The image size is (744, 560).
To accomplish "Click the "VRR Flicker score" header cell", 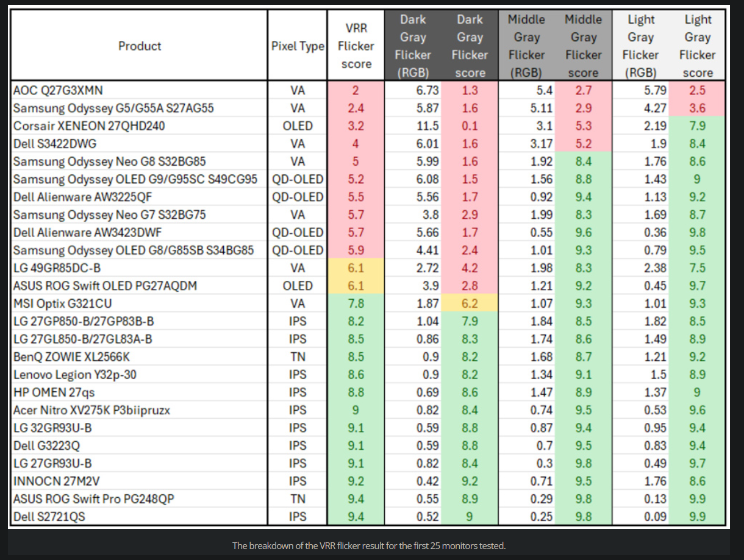I will (356, 46).
